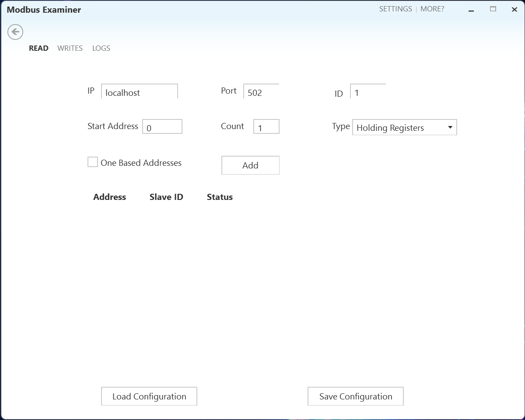
Task: Click the Save Configuration button
Action: pyautogui.click(x=356, y=396)
